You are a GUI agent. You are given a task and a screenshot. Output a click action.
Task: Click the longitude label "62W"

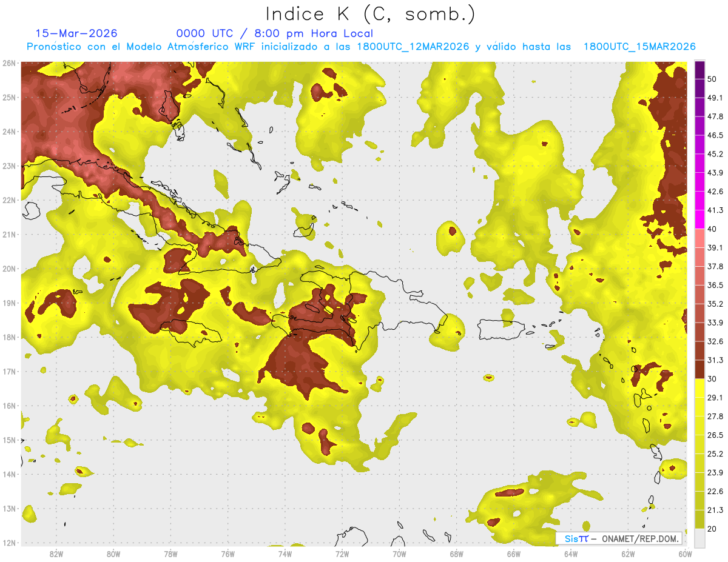click(x=628, y=554)
